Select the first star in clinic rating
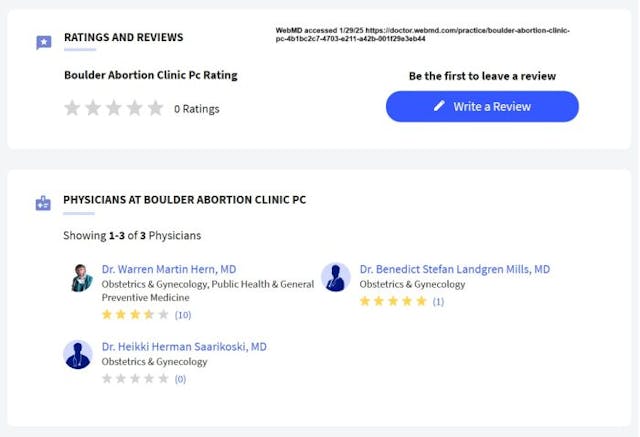The height and width of the screenshot is (437, 640). click(x=72, y=108)
